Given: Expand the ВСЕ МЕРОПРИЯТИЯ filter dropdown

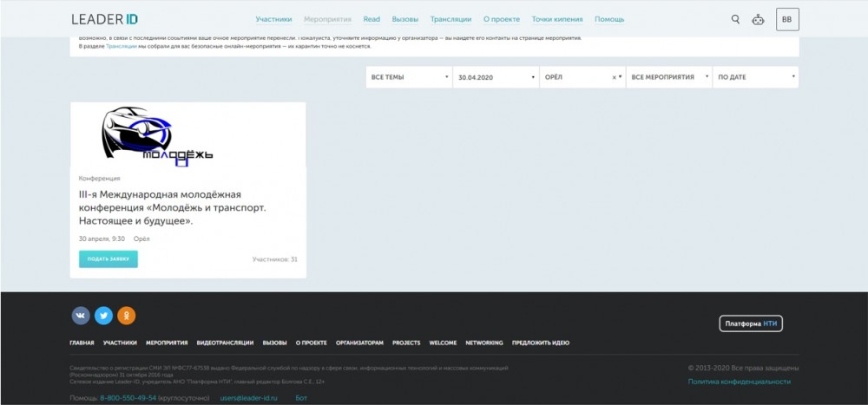Looking at the screenshot, I should 668,77.
